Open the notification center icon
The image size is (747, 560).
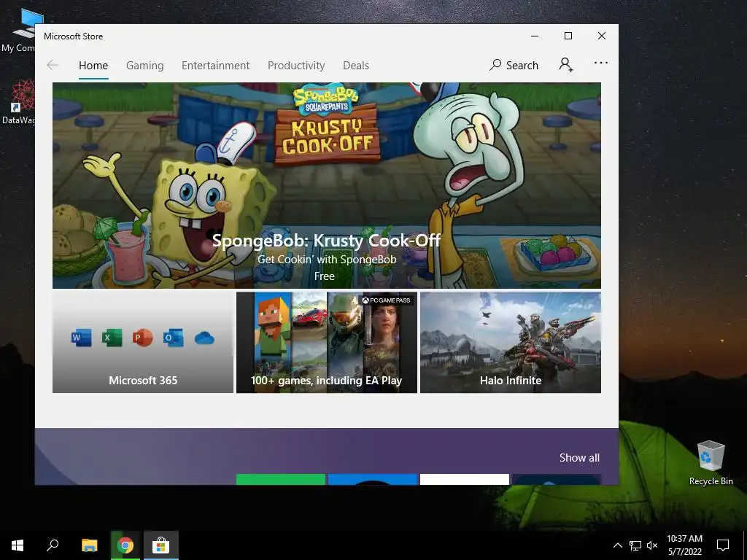pyautogui.click(x=723, y=545)
